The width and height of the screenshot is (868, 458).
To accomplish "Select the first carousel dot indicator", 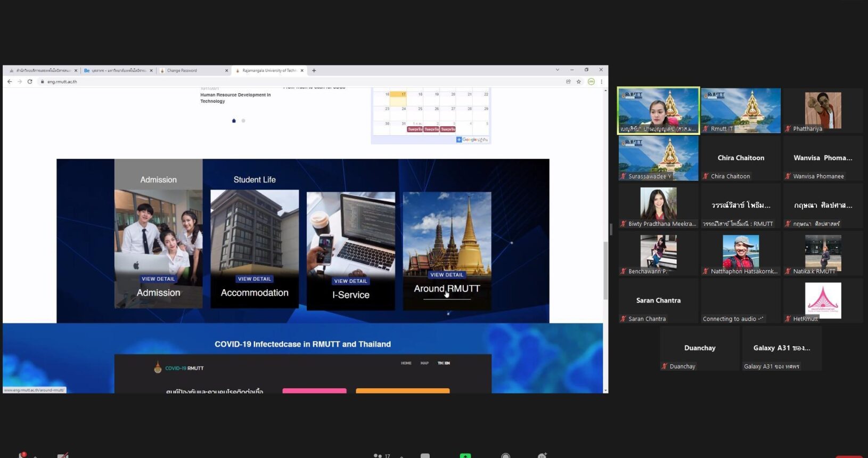I will [234, 121].
